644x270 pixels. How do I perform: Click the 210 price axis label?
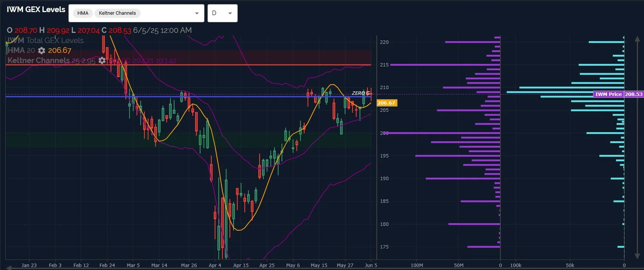384,87
